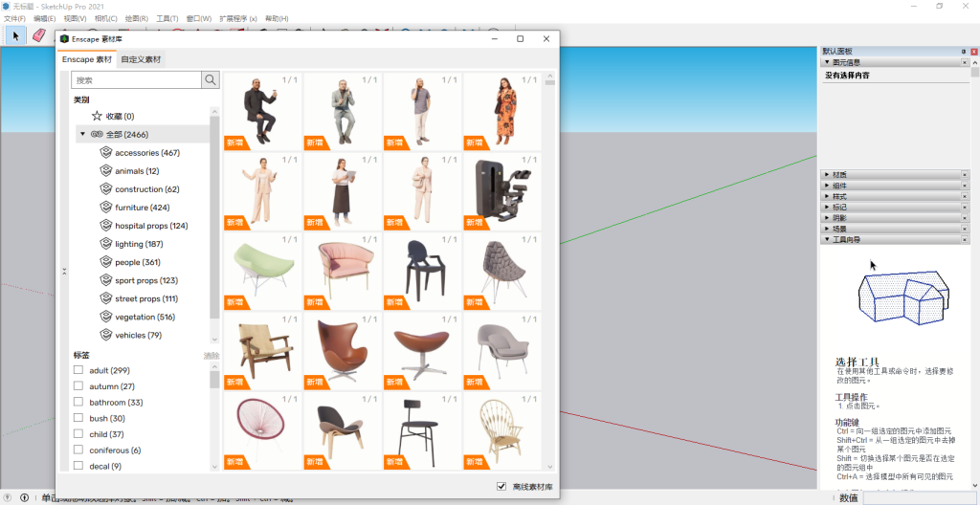This screenshot has width=980, height=505.
Task: Expand the 材质 Materials panel
Action: pyautogui.click(x=839, y=175)
